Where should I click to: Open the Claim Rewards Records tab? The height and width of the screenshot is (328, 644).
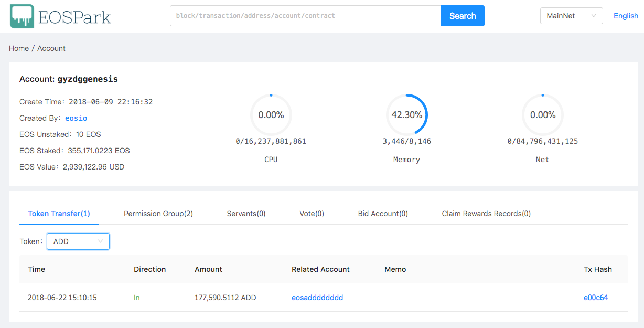pyautogui.click(x=486, y=214)
